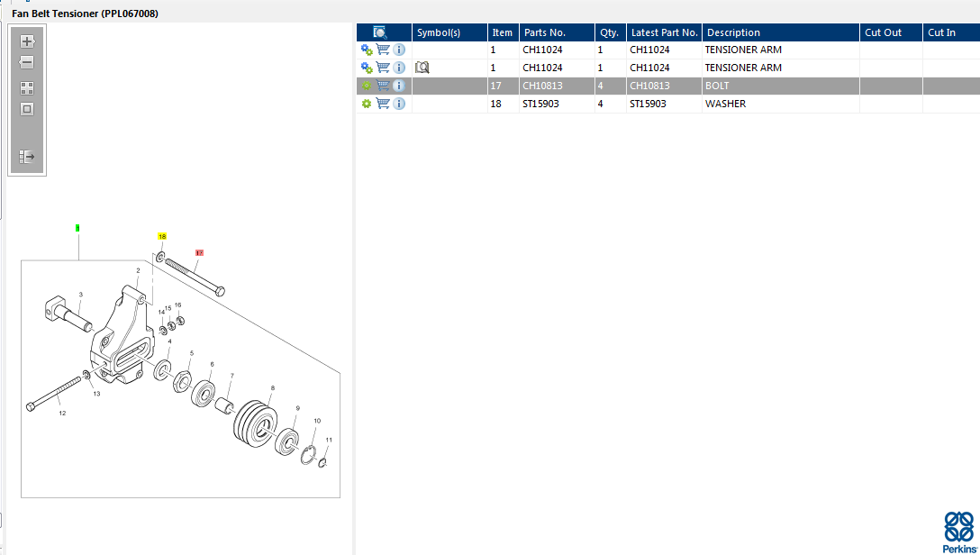The width and height of the screenshot is (980, 555).
Task: Click callout number 8 above the pulley
Action: (273, 387)
